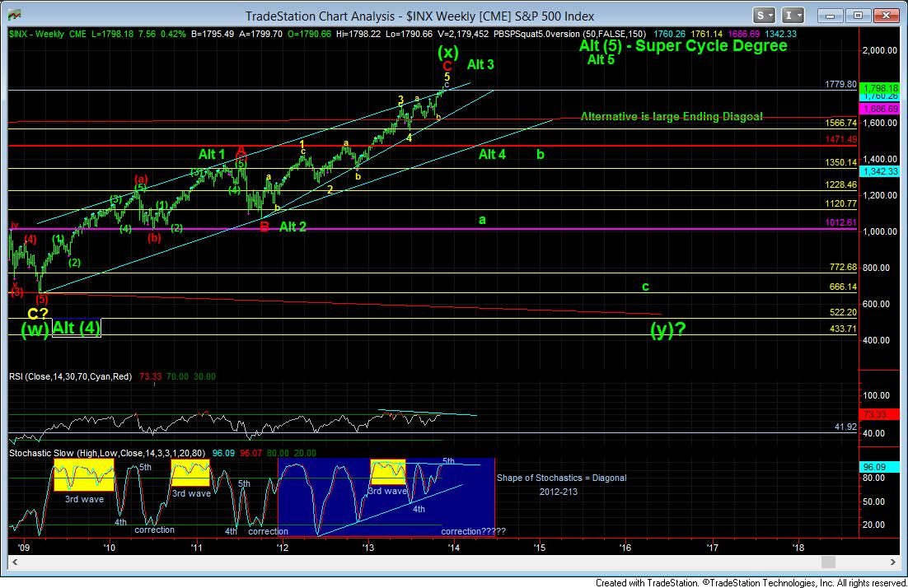Click the 'correction?????' label
The width and height of the screenshot is (908, 588).
pyautogui.click(x=473, y=531)
